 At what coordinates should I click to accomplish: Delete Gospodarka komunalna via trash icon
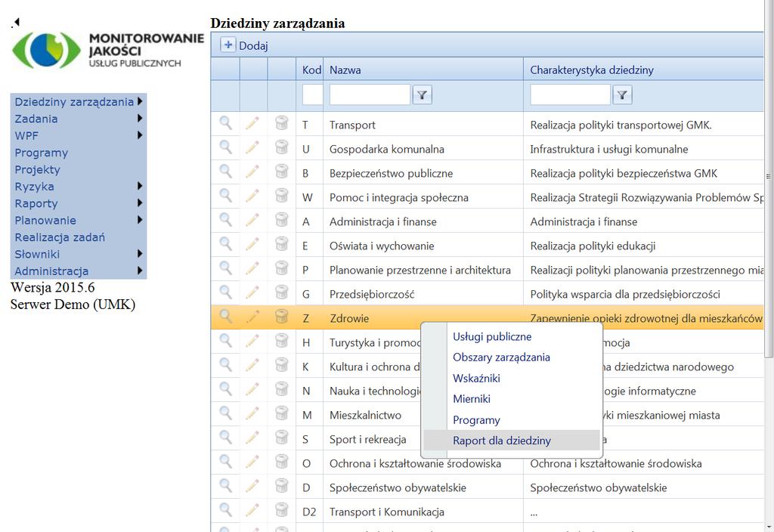(x=281, y=147)
